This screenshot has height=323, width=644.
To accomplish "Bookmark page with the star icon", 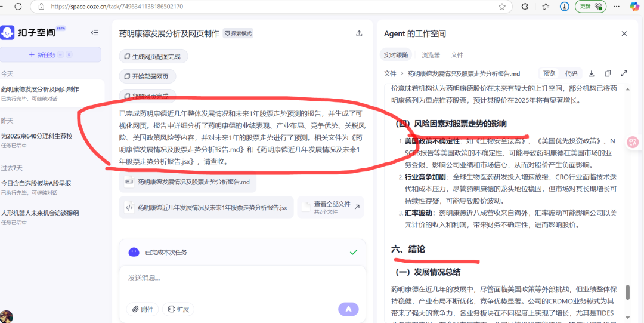I will tap(501, 7).
